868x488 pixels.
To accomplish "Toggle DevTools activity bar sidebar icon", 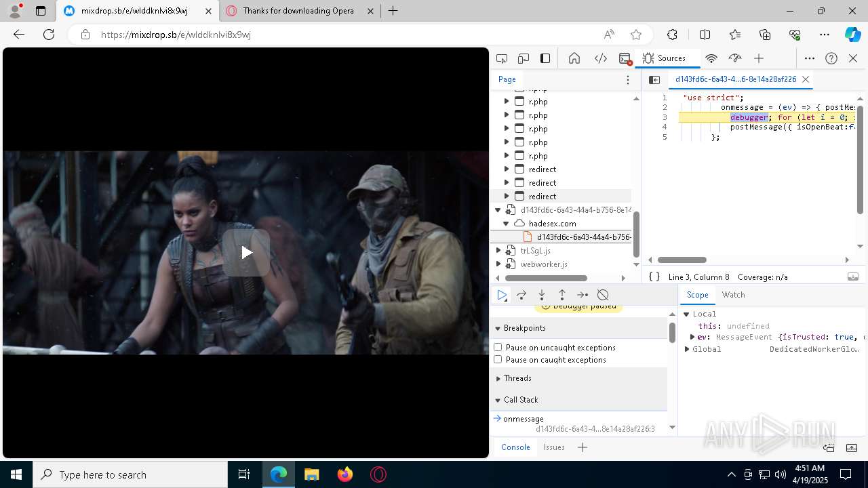I will click(545, 58).
